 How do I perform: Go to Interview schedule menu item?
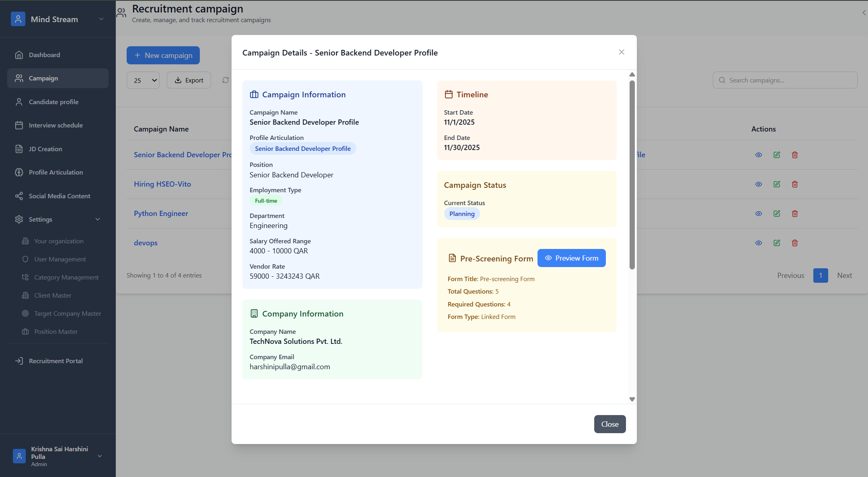click(x=55, y=125)
